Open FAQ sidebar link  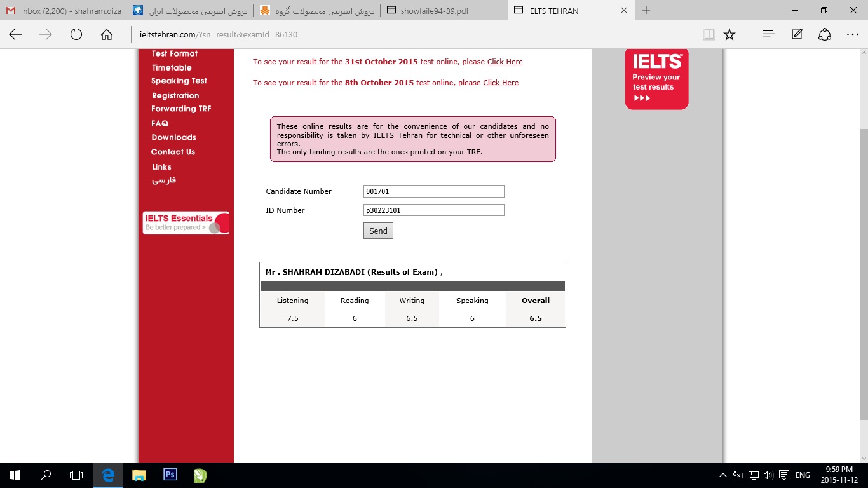click(160, 123)
